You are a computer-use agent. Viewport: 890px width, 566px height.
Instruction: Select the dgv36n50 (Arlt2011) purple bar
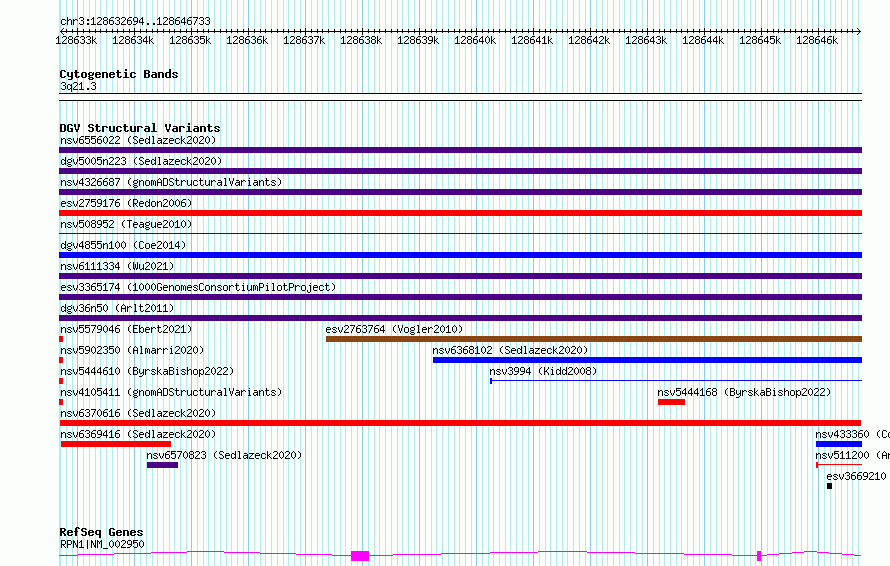pyautogui.click(x=460, y=318)
